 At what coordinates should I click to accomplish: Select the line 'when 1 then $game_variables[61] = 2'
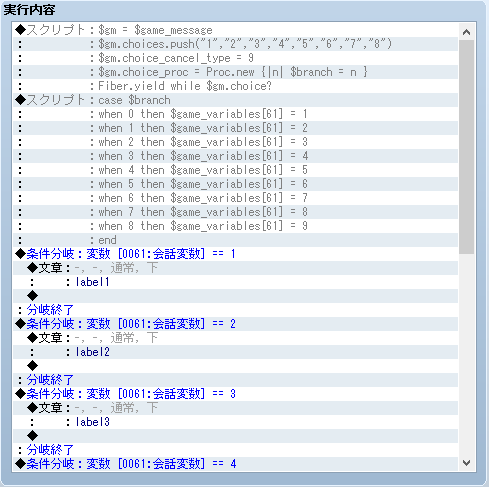click(x=236, y=128)
